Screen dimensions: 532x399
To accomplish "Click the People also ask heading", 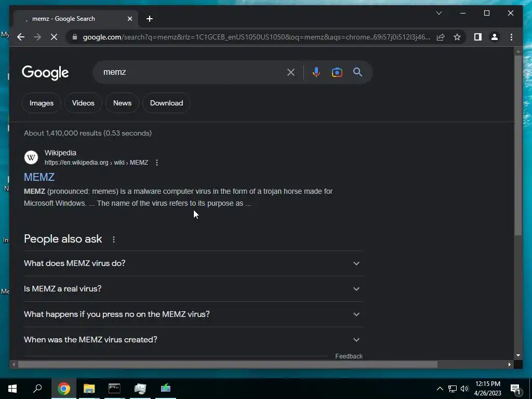I will (63, 239).
